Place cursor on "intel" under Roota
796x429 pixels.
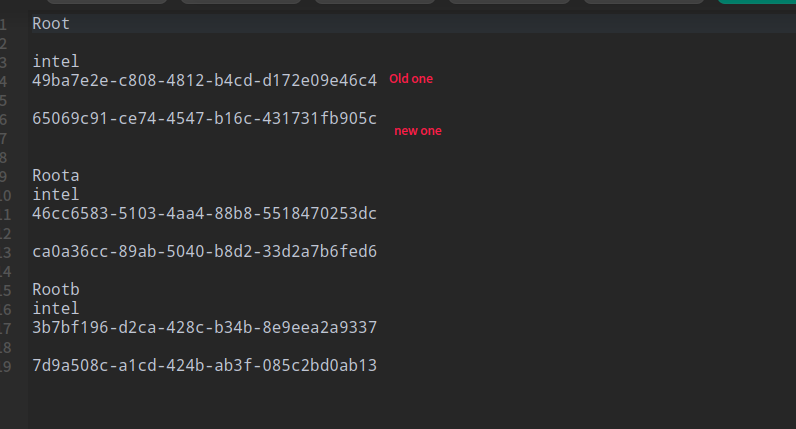[x=55, y=194]
